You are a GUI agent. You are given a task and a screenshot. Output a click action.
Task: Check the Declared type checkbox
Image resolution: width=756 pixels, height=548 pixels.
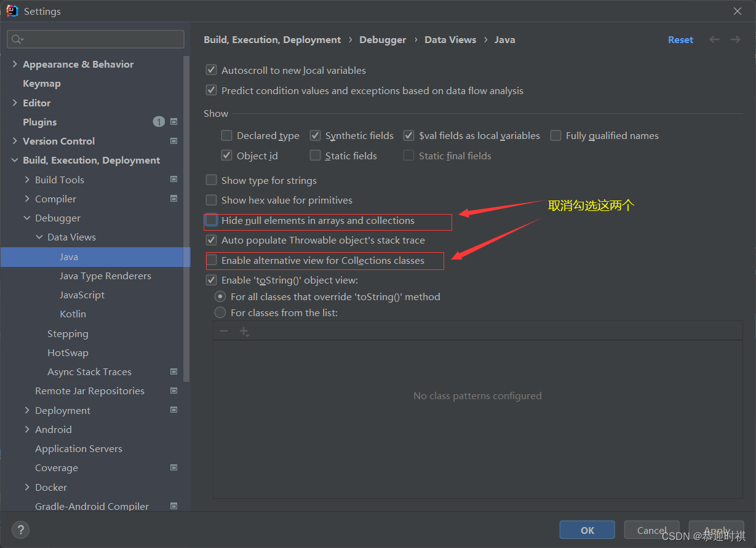point(226,135)
